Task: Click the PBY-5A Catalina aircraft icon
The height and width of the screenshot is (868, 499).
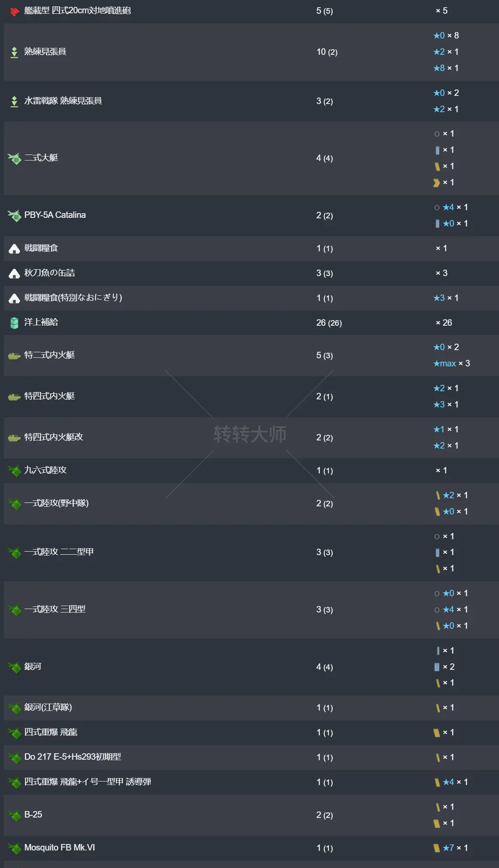Action: 15,215
